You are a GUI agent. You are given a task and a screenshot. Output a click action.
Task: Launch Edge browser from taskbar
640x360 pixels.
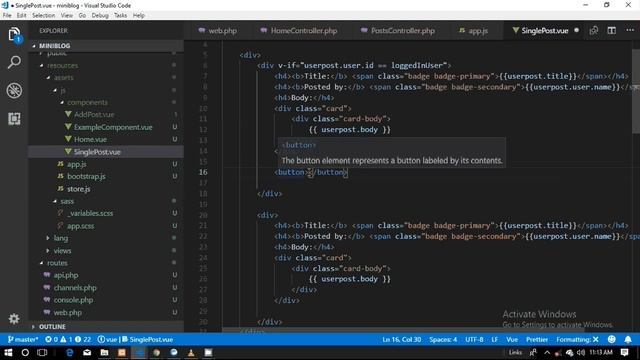pyautogui.click(x=70, y=353)
